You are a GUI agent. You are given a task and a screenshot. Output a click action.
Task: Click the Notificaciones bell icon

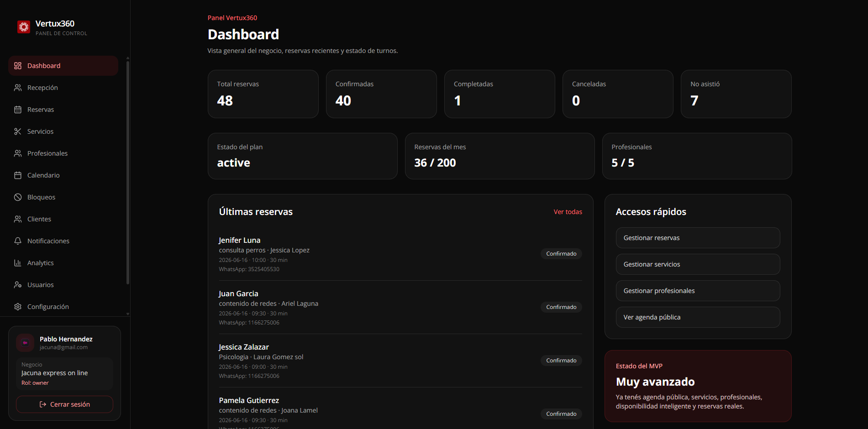click(x=18, y=241)
